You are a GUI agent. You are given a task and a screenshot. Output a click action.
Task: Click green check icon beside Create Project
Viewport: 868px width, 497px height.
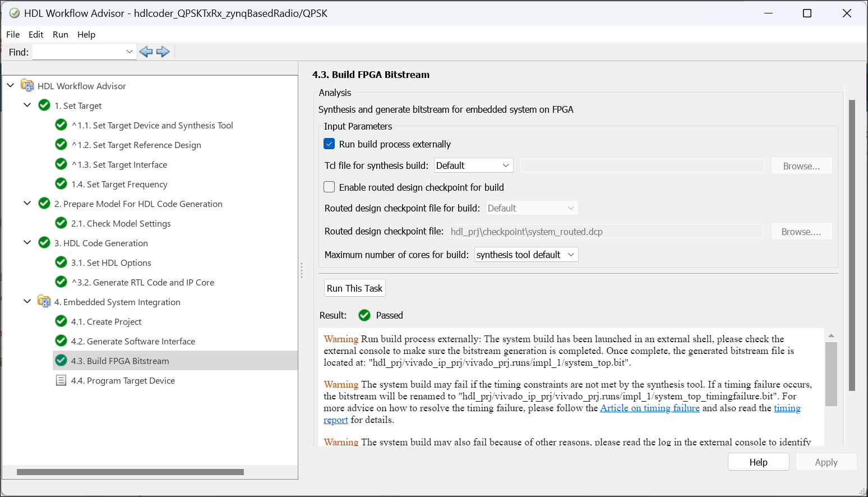click(61, 321)
